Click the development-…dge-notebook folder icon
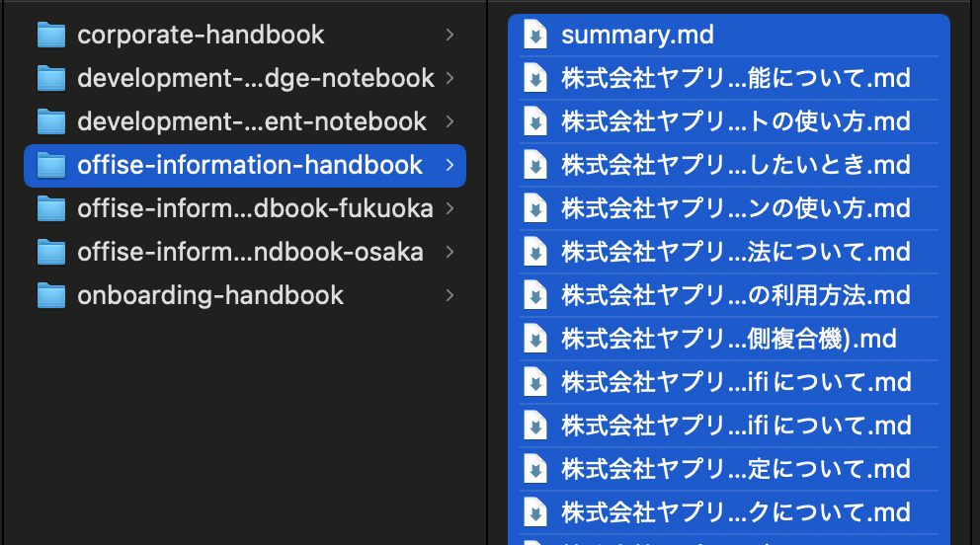Image resolution: width=980 pixels, height=545 pixels. 51,79
